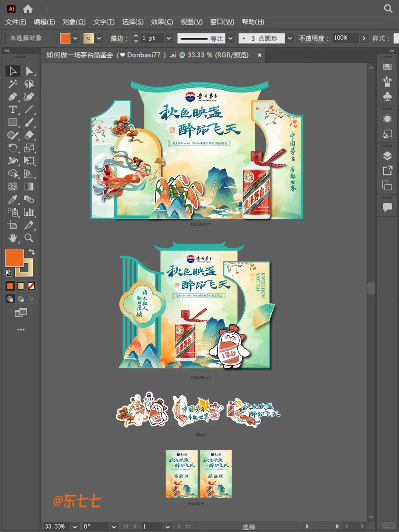Open artboard number dropdown
The width and height of the screenshot is (399, 532).
coord(167,526)
